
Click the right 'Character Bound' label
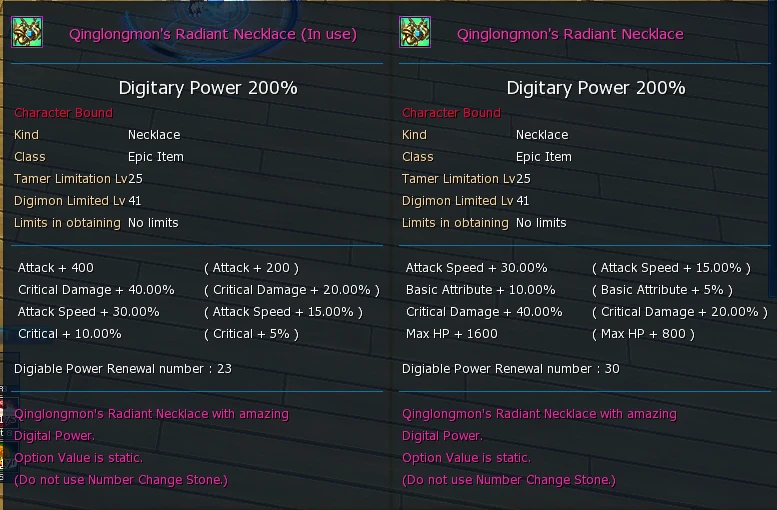[x=451, y=113]
